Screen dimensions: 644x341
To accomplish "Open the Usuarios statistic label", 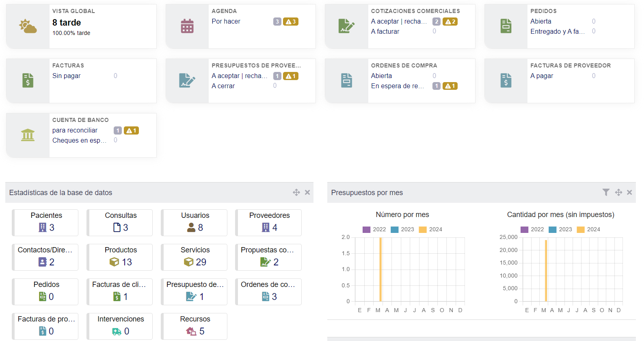I will click(195, 215).
